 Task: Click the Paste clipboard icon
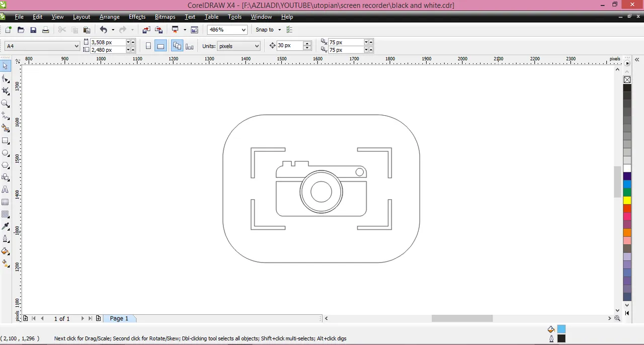(87, 30)
